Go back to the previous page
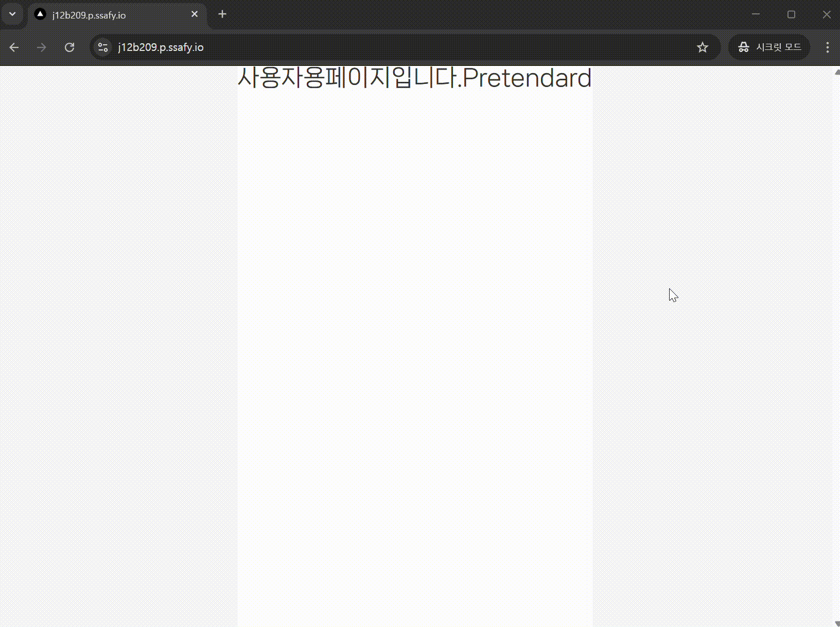Screen dimensions: 840x627 14,47
